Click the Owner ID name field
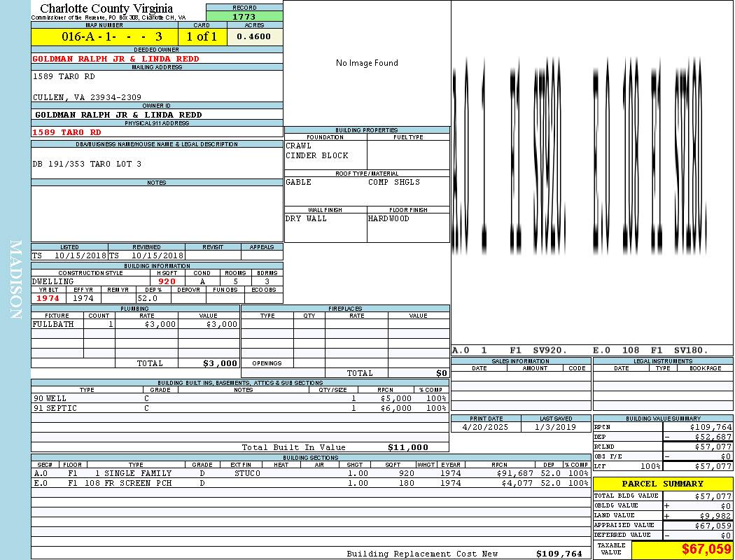Viewport: 735px width, 560px height. 157,114
